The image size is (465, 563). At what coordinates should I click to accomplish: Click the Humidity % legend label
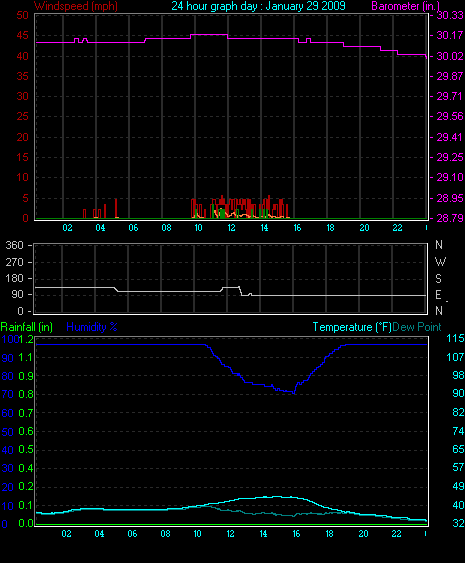click(92, 327)
